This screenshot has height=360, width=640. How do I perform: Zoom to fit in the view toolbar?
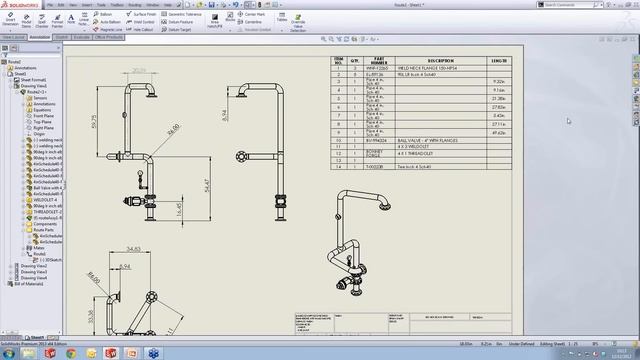pos(324,39)
